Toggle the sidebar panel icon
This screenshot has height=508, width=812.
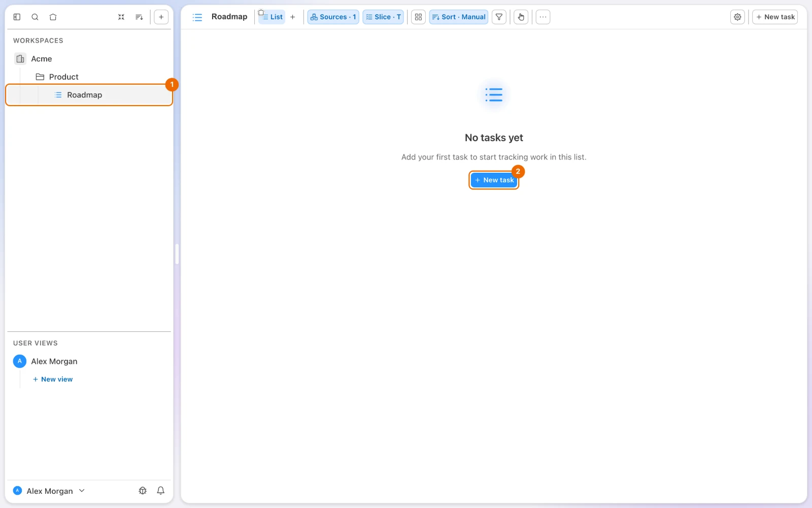pyautogui.click(x=17, y=17)
